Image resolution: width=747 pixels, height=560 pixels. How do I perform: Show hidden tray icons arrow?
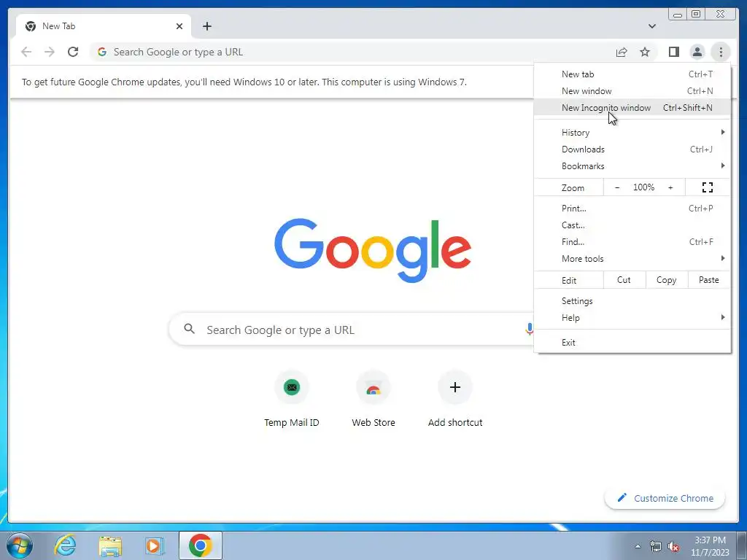(638, 546)
